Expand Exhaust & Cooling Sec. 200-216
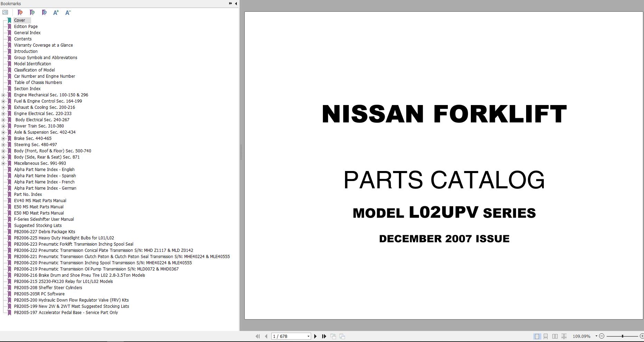Screen dimensions: 644x342 [3, 107]
